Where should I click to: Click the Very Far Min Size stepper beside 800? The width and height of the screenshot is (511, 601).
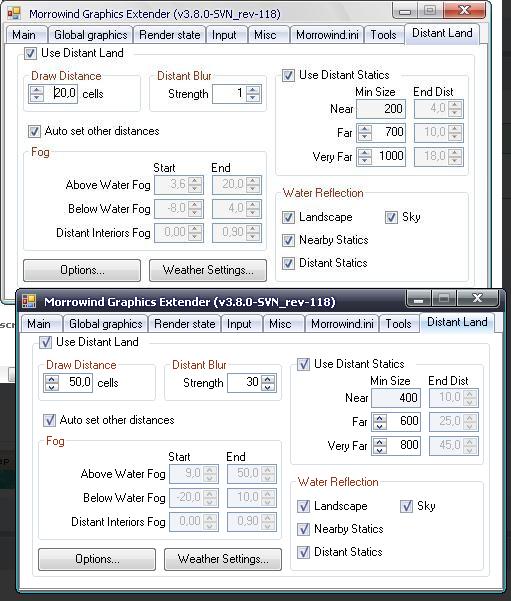click(x=380, y=445)
